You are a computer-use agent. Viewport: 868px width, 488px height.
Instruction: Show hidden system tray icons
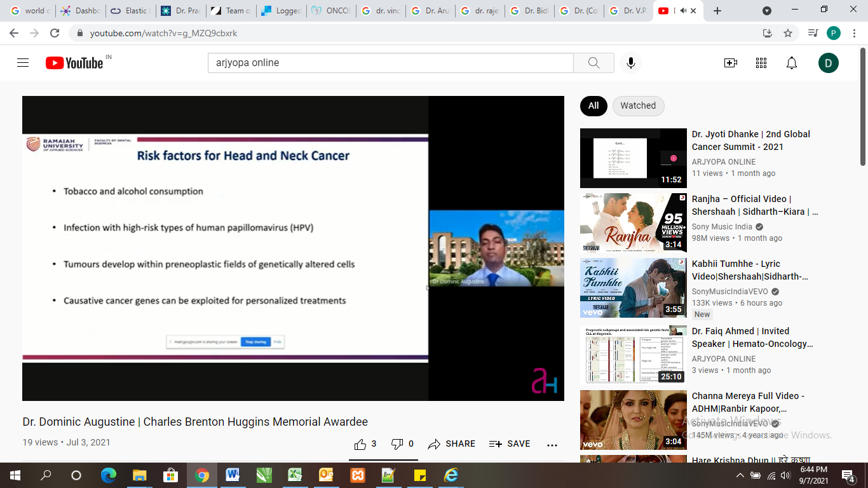pyautogui.click(x=740, y=475)
